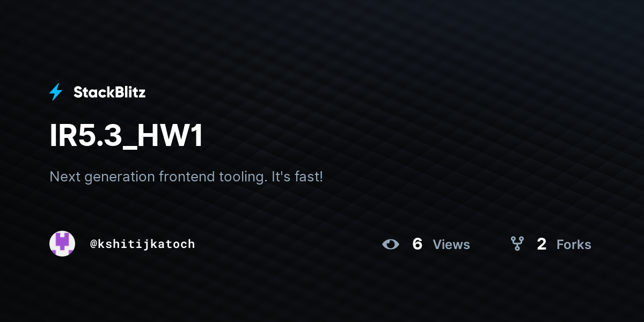Click the Views label

click(x=451, y=245)
